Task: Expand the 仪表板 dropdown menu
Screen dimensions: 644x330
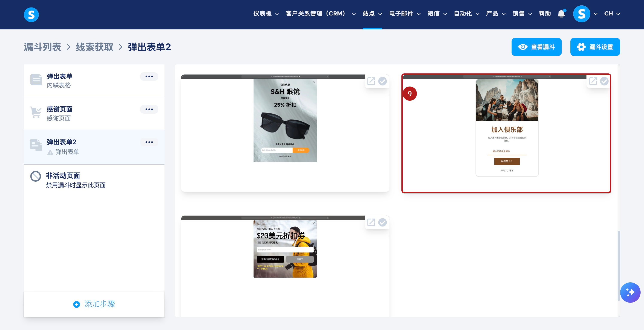Action: coord(266,14)
